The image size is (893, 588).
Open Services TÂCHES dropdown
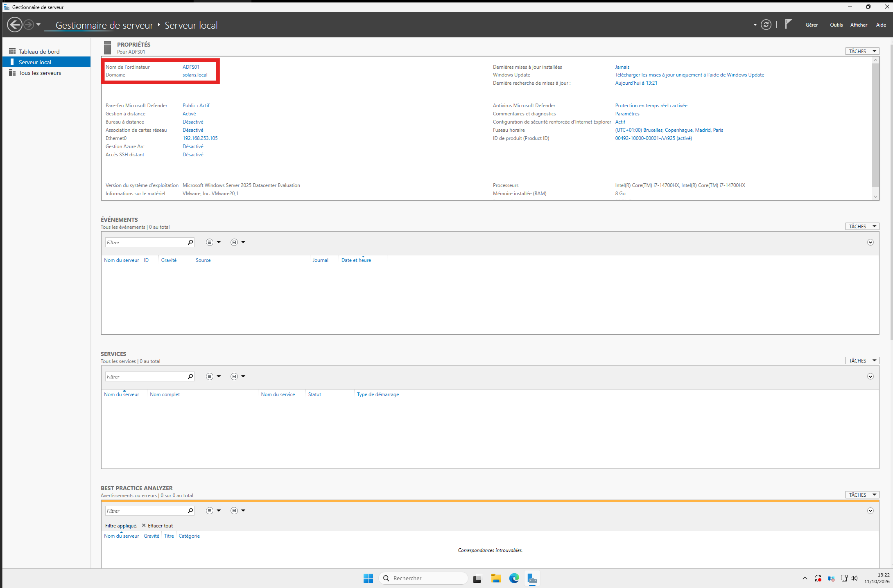point(862,360)
